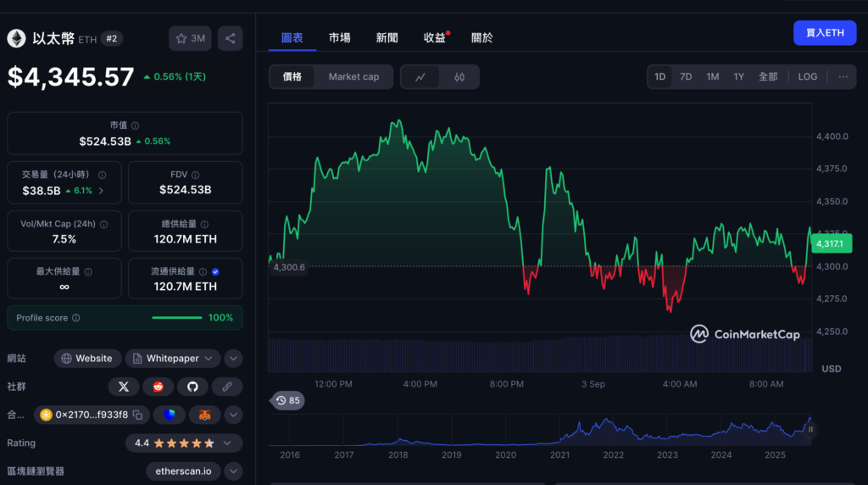Open the GitHub social link
This screenshot has width=868, height=485.
(192, 387)
